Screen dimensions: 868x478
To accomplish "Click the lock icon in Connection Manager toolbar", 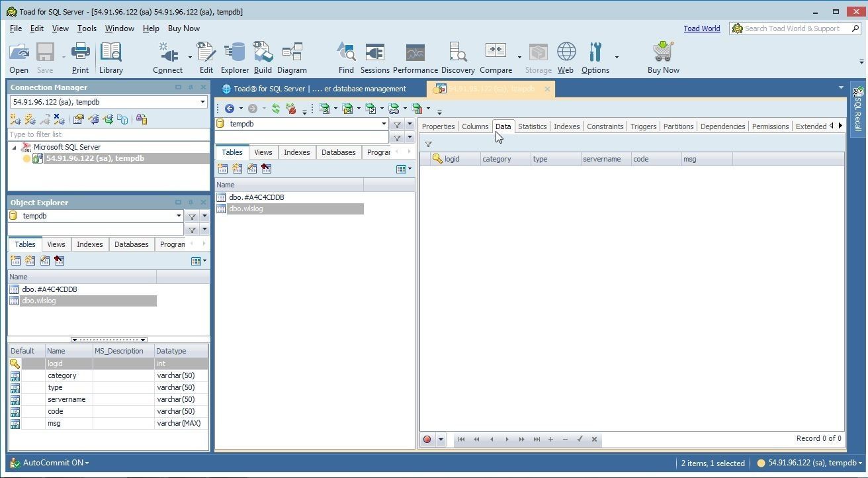I will click(x=141, y=119).
